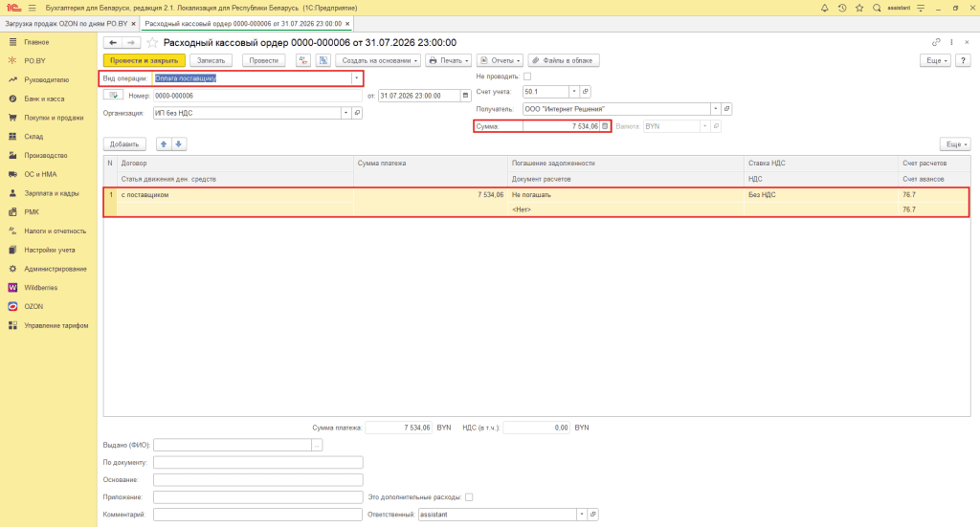Open Файлы в облаке button
Viewport: 980px width, 527px height.
[x=564, y=60]
